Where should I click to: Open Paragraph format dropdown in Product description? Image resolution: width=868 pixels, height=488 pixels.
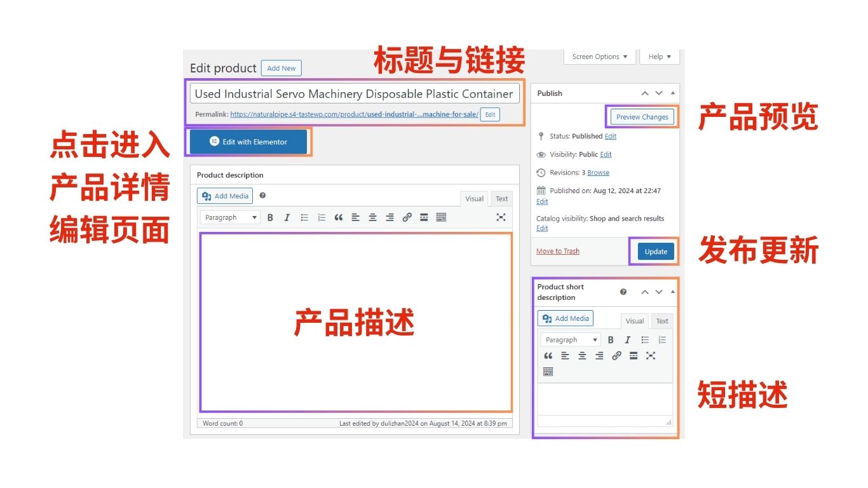[x=230, y=217]
